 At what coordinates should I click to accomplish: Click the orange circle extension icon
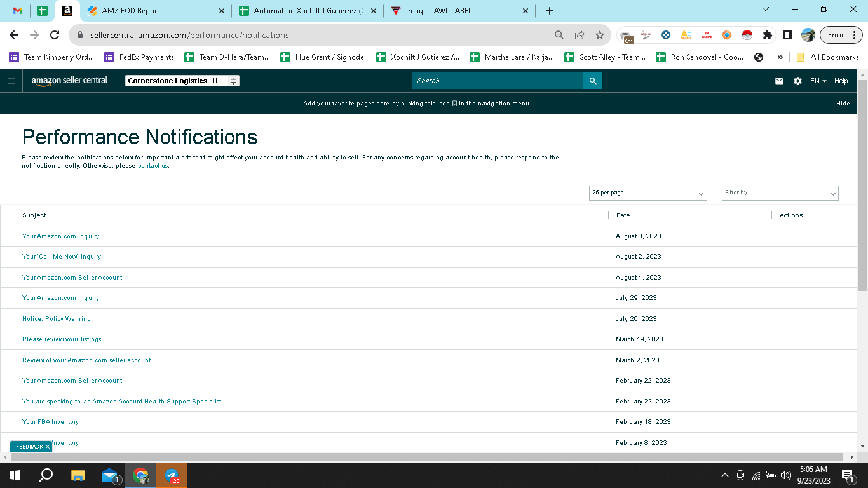(726, 35)
